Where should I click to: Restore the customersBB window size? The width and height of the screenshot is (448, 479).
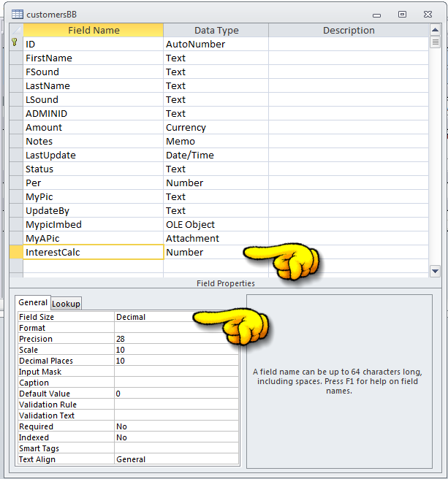402,13
